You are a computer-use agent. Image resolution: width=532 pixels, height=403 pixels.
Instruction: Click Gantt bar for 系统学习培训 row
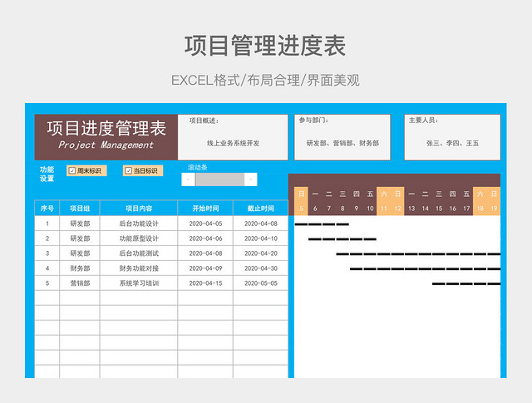pyautogui.click(x=466, y=283)
